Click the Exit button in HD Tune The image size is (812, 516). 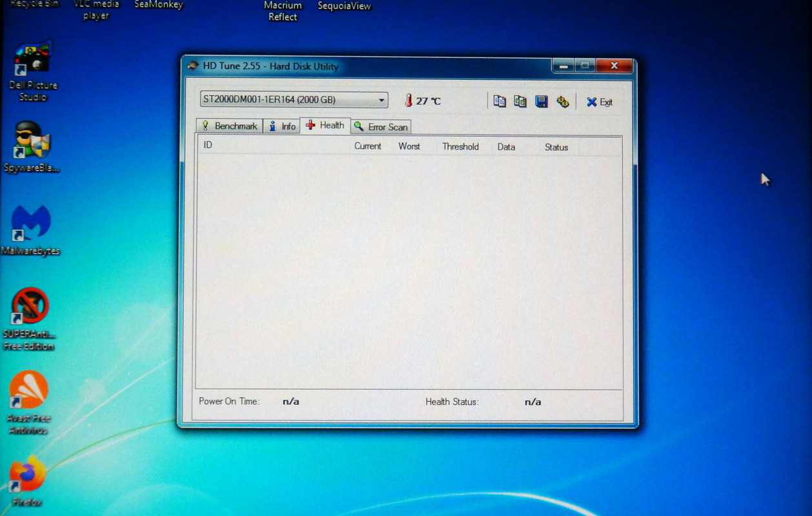pos(600,102)
